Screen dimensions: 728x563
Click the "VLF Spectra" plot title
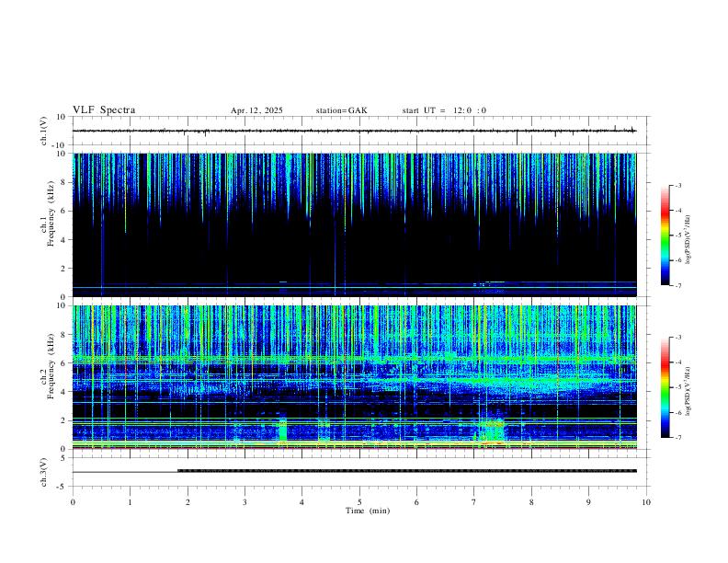[x=104, y=110]
